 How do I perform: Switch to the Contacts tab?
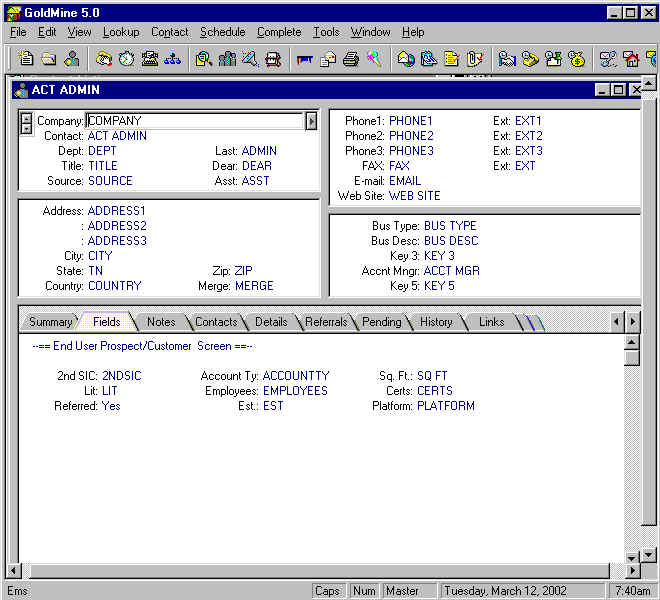point(216,322)
